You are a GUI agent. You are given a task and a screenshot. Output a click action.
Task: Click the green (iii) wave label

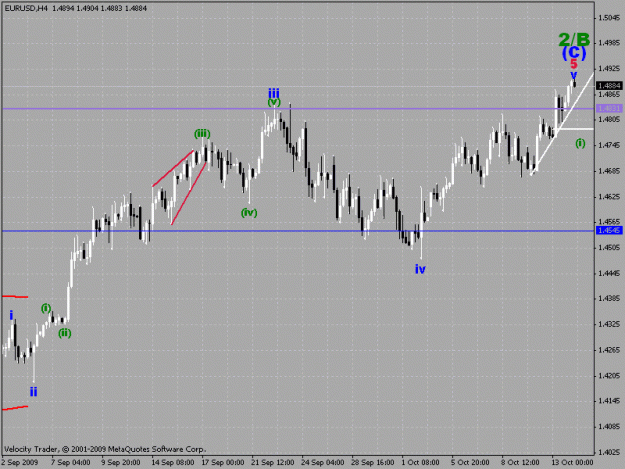point(202,133)
